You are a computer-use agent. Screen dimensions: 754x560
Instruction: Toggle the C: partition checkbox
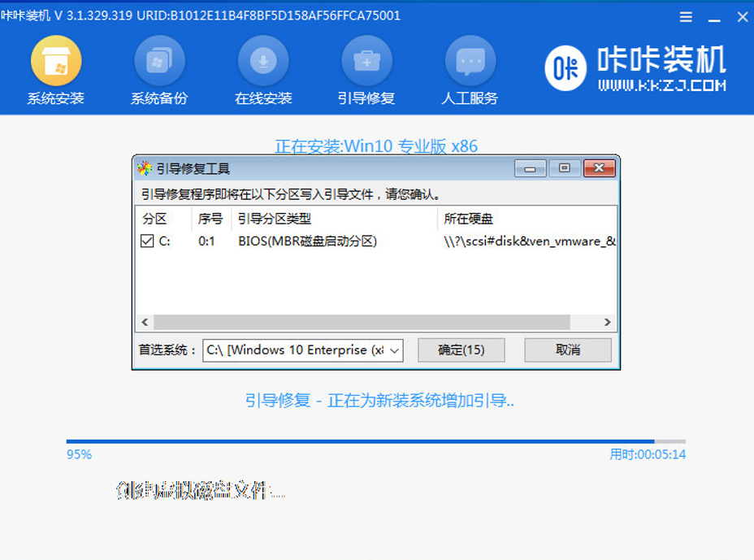tap(147, 241)
